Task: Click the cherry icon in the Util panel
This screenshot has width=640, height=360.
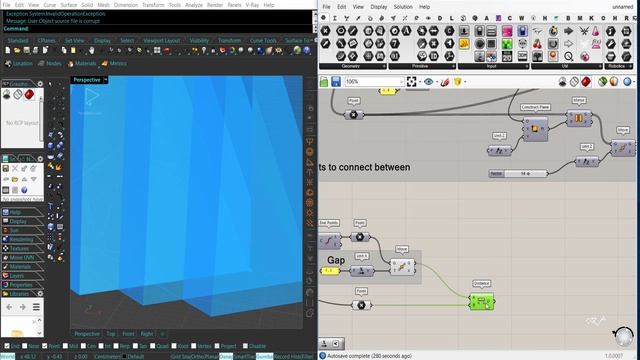Action: click(x=538, y=44)
